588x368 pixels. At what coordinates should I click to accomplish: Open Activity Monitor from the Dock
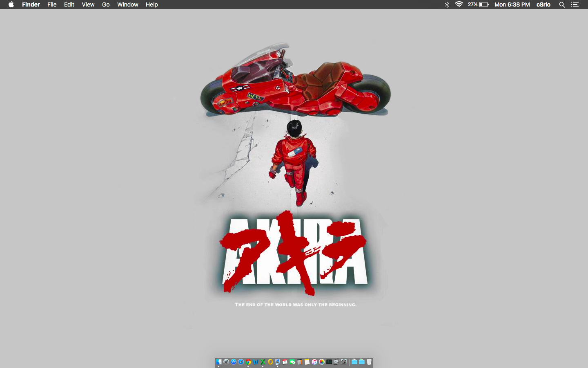pyautogui.click(x=329, y=362)
